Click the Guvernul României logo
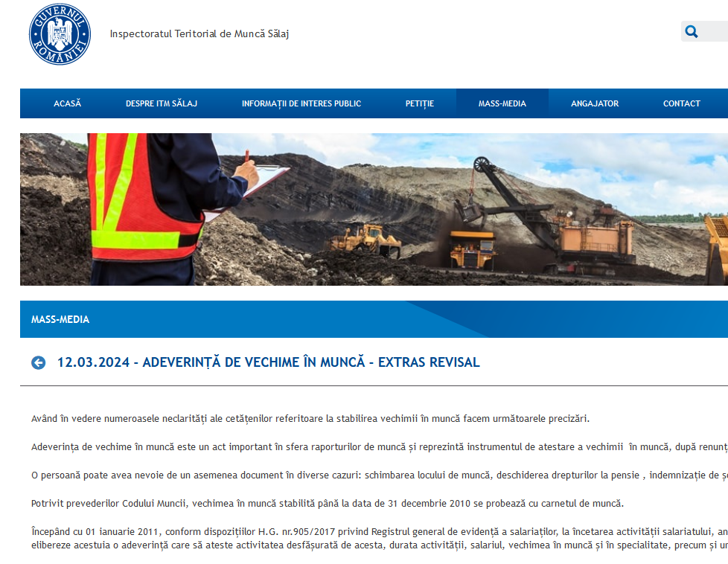Screen dimensions: 728x564 pyautogui.click(x=60, y=34)
